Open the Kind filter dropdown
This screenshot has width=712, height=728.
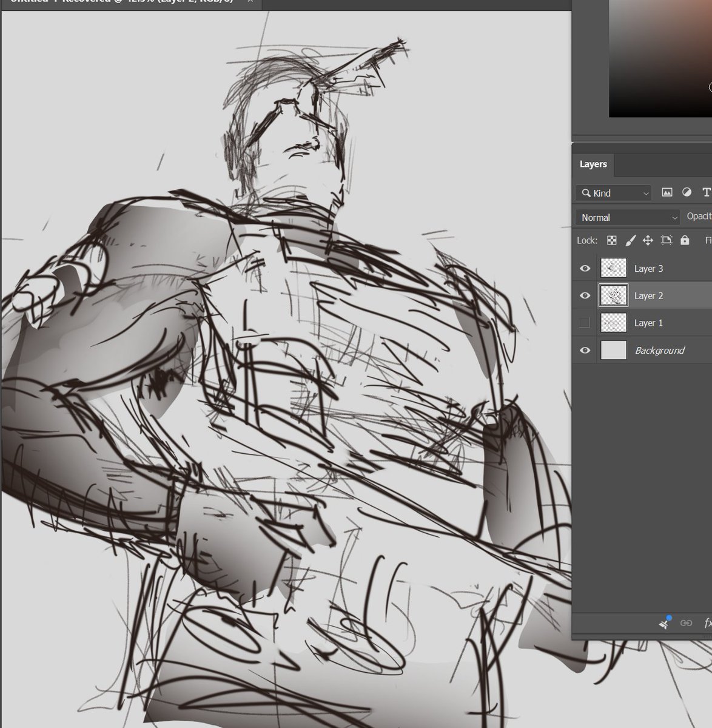click(613, 193)
